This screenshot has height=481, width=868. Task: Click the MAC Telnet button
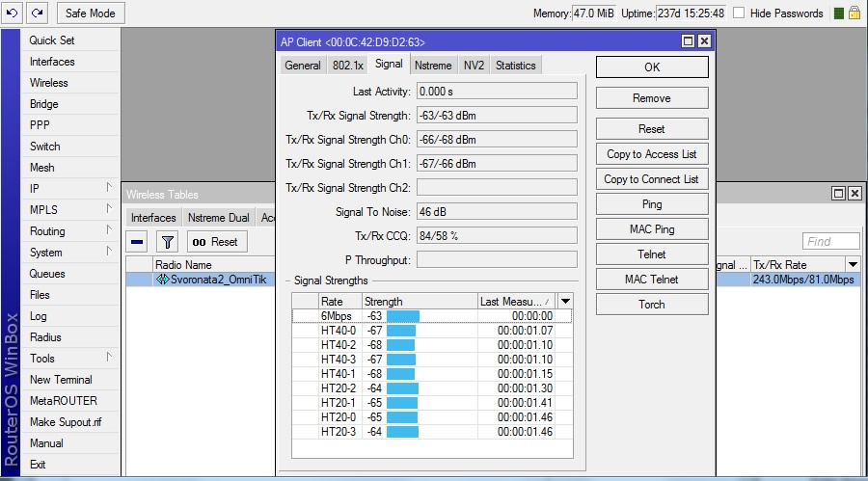(652, 280)
